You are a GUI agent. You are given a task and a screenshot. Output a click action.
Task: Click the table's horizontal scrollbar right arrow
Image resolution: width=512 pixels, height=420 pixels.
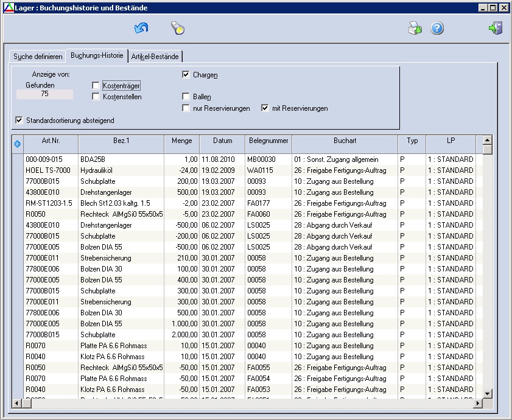[478, 403]
